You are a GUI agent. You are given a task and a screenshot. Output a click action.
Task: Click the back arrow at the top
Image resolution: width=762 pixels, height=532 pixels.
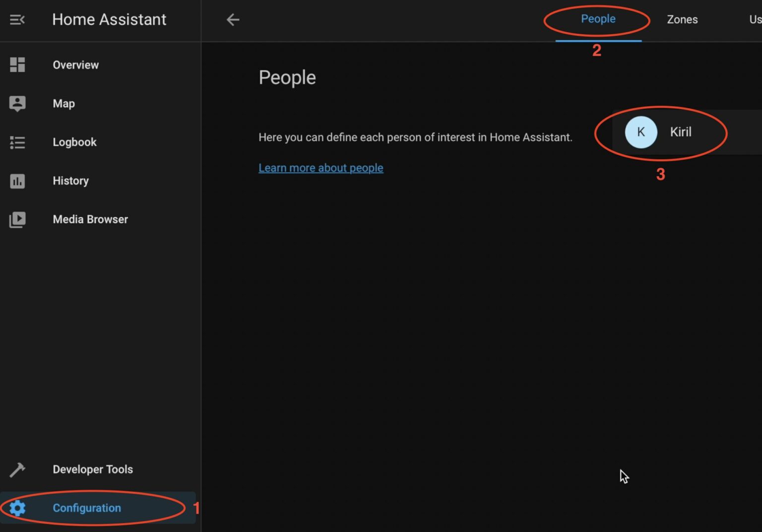tap(233, 20)
